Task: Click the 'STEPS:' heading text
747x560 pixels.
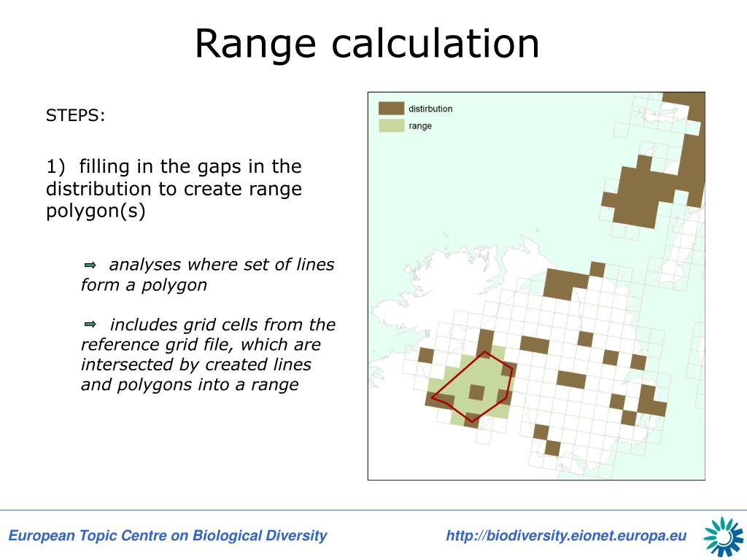Action: pyautogui.click(x=75, y=115)
